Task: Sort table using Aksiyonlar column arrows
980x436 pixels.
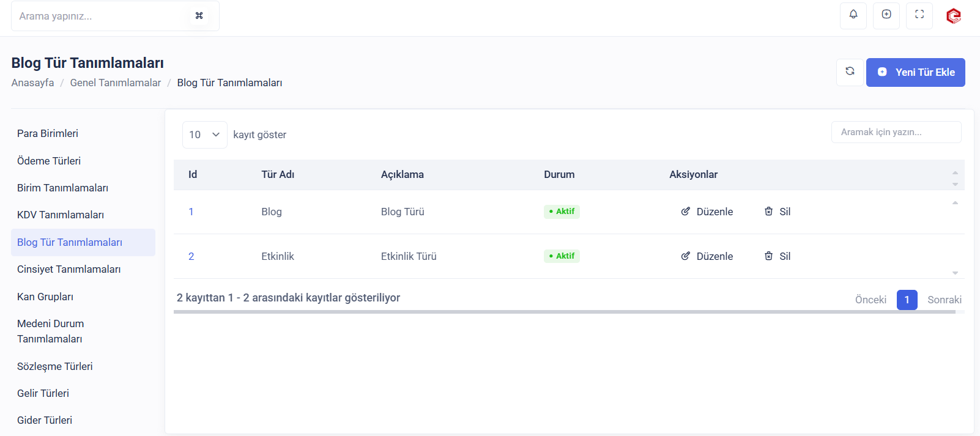Action: point(954,178)
